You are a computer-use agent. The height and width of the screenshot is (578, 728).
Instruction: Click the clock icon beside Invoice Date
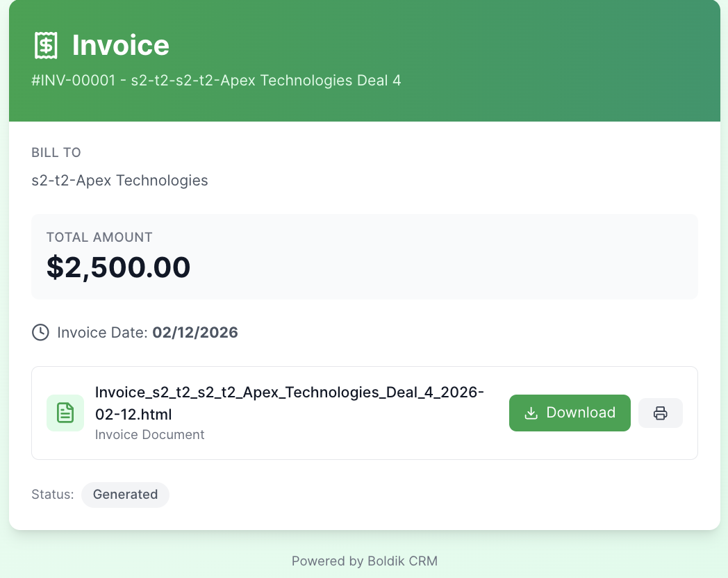40,333
